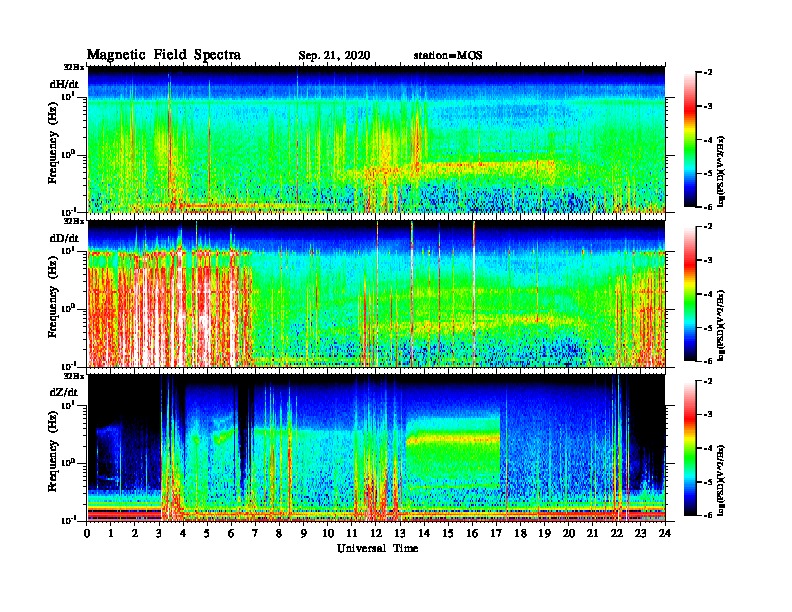
Task: Click hour "13" on the time axis
Action: pos(400,533)
